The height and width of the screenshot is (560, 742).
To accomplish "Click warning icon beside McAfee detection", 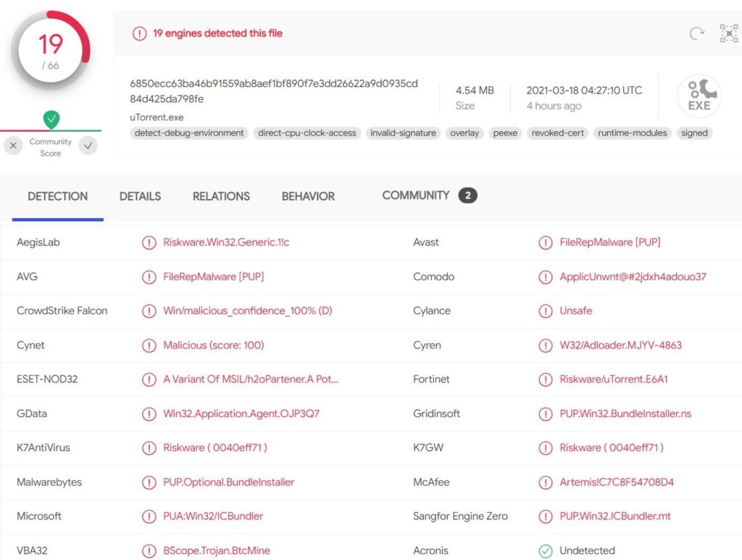I will pos(545,482).
